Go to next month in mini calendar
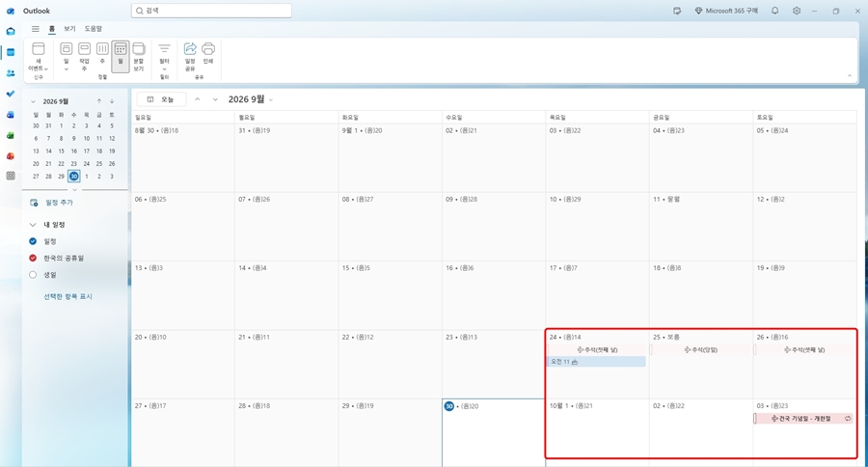Viewport: 868px width, 467px height. tap(112, 101)
